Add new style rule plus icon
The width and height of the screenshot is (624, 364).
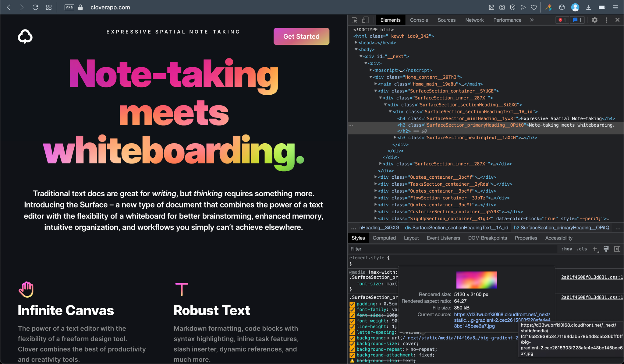coord(595,249)
